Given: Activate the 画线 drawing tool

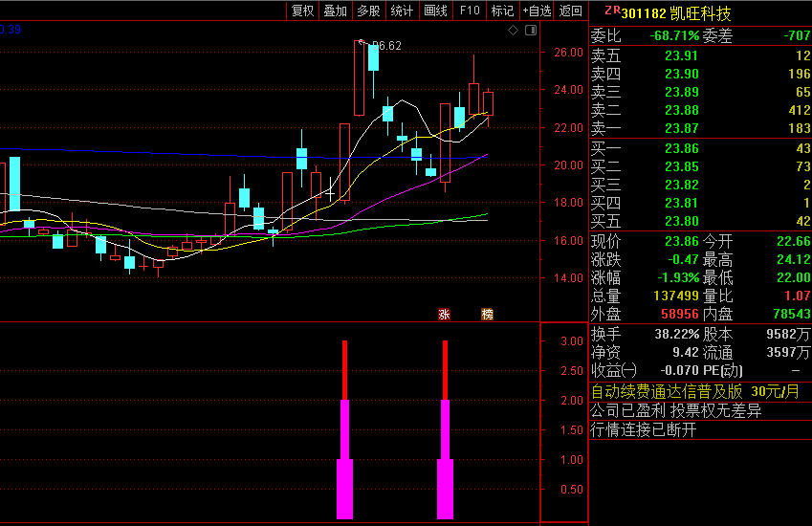Looking at the screenshot, I should pyautogui.click(x=435, y=11).
